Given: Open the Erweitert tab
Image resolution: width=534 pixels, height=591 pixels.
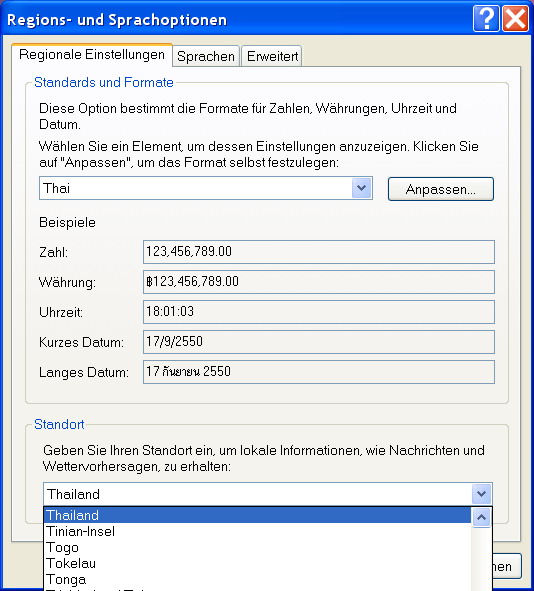Looking at the screenshot, I should (272, 56).
